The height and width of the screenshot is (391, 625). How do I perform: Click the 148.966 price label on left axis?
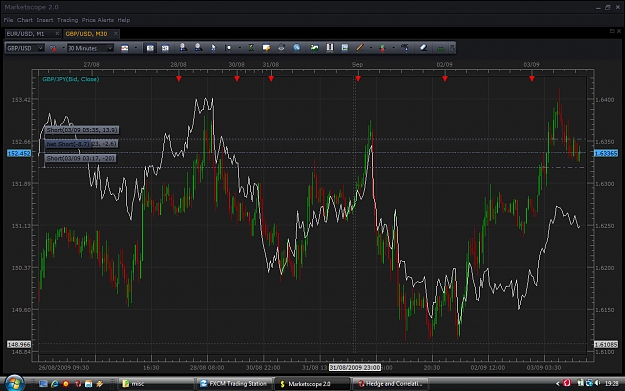point(19,344)
